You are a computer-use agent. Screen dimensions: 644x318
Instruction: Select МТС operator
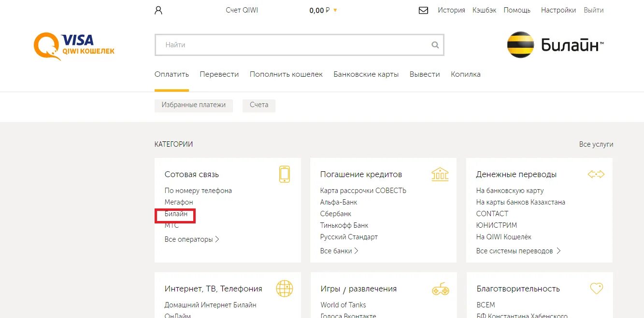172,225
